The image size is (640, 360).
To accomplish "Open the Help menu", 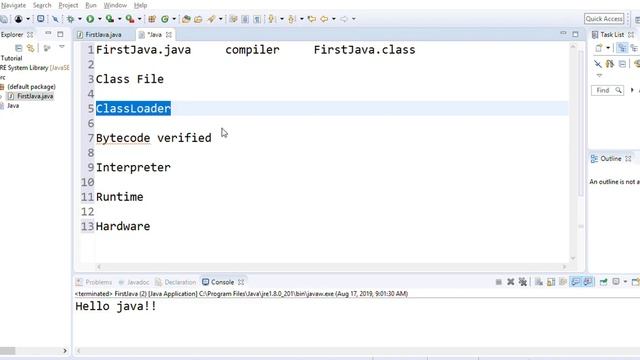I will [x=140, y=5].
